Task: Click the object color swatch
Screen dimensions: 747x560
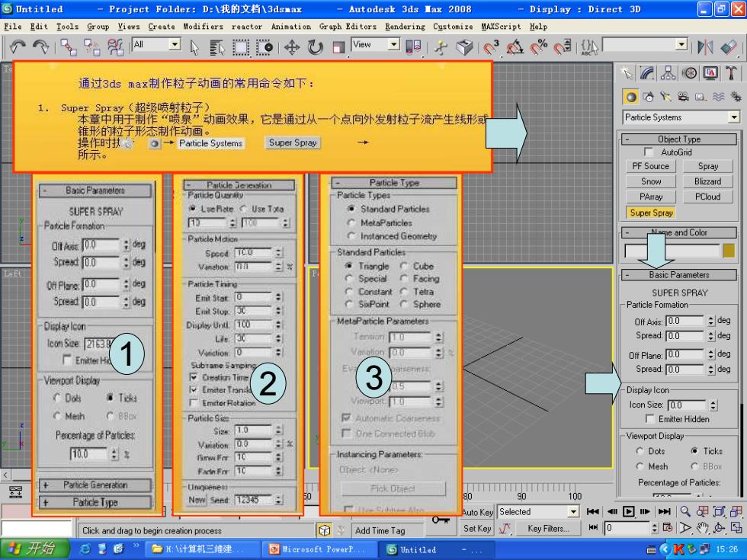Action: point(729,251)
